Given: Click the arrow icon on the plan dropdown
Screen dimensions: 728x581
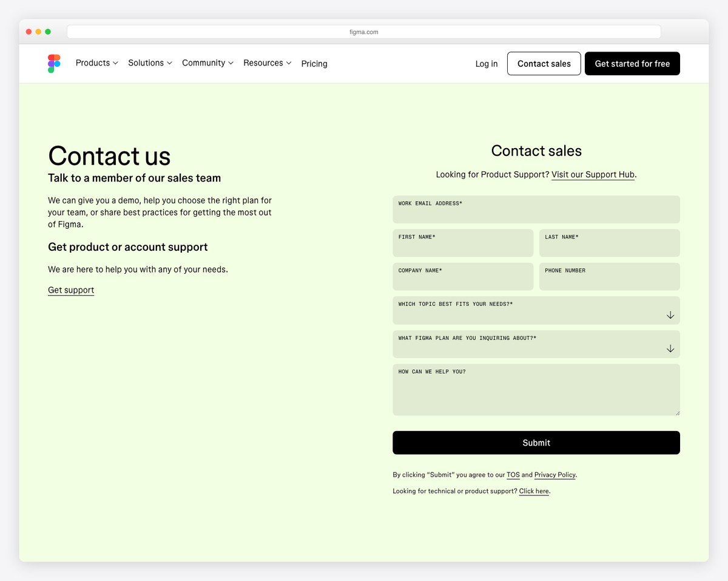Looking at the screenshot, I should (670, 348).
